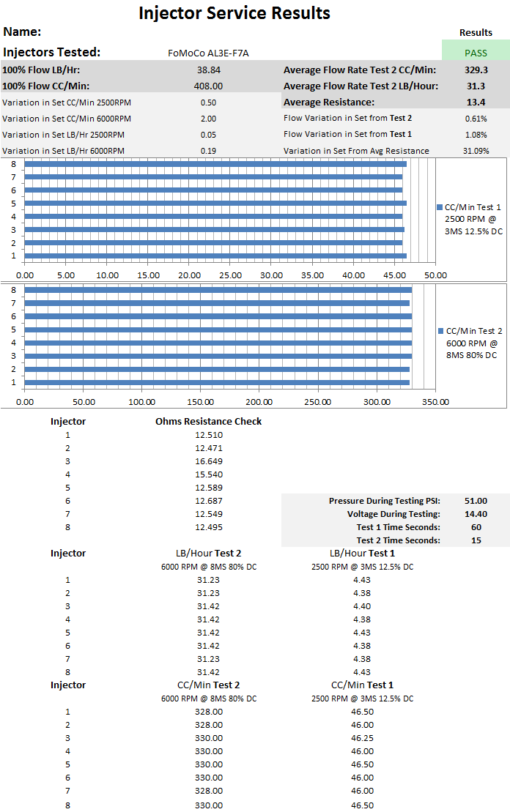Click the 'Results' column header
Image resolution: width=510 pixels, height=812 pixels.
point(476,33)
